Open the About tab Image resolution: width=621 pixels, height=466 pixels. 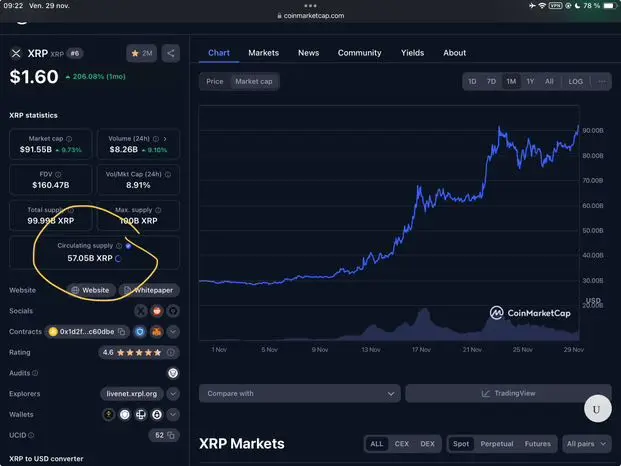coord(455,53)
